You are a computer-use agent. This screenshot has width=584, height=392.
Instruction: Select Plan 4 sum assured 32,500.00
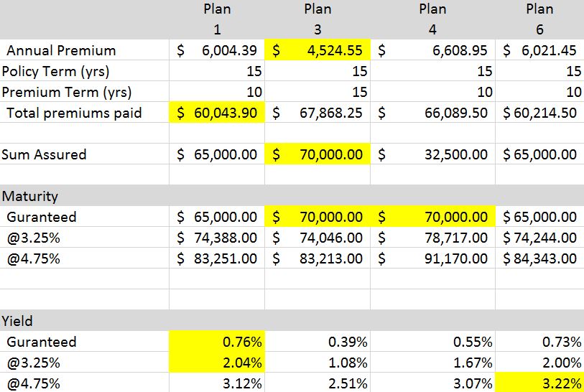[x=434, y=154]
